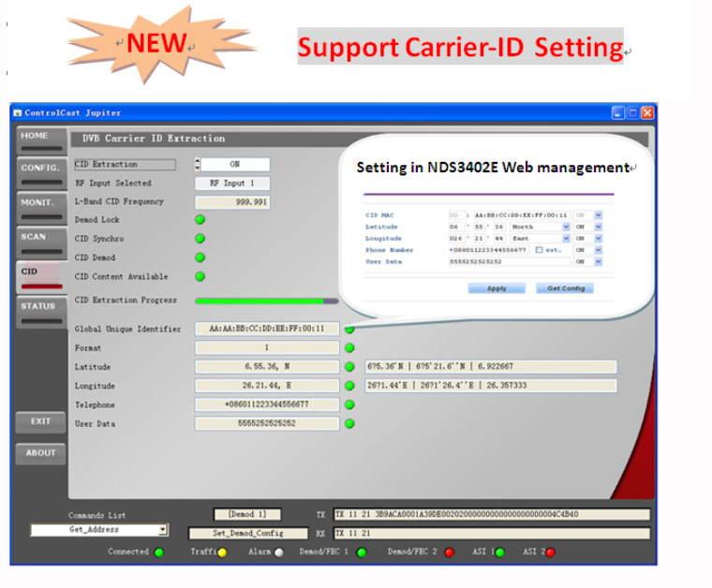Open the HOME sidebar tab
The width and height of the screenshot is (712, 588).
coord(41,140)
